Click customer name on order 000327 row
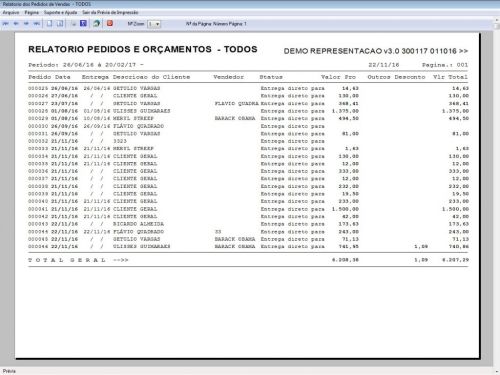This screenshot has width=500, height=375. (x=136, y=104)
